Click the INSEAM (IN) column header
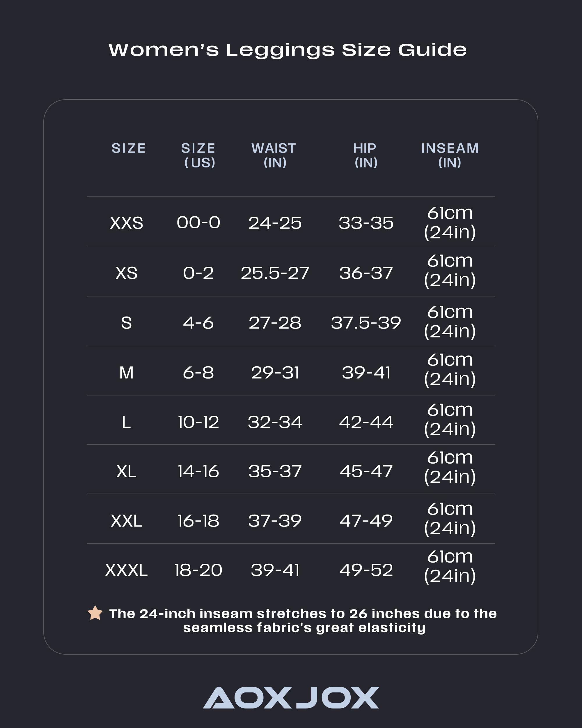This screenshot has width=582, height=728. tap(450, 155)
